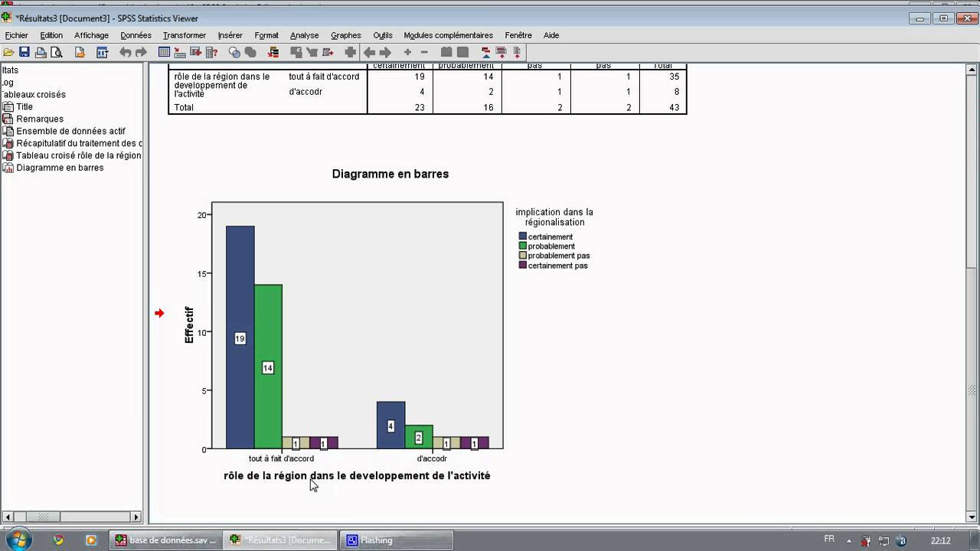Click outline pane scroll right arrow
The height and width of the screenshot is (551, 980).
(x=136, y=517)
